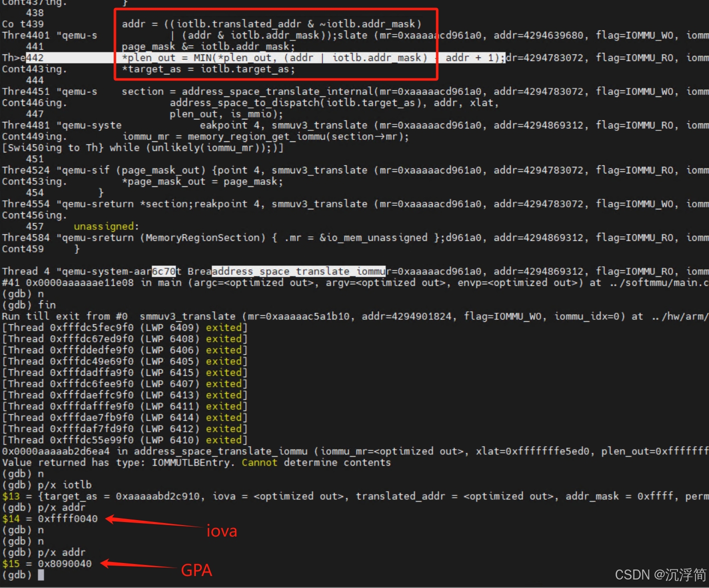The image size is (709, 588).
Task: Click the gdb prompt cursor at the bottom
Action: tap(41, 575)
